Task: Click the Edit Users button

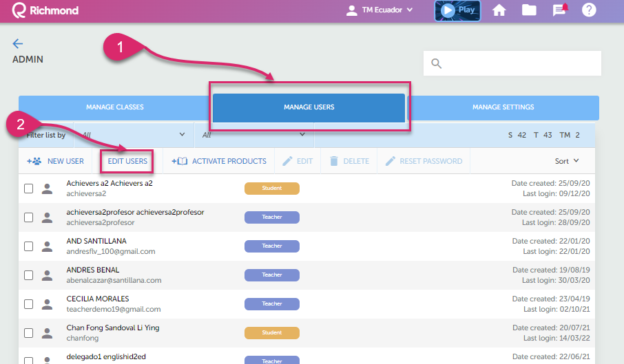Action: point(127,161)
